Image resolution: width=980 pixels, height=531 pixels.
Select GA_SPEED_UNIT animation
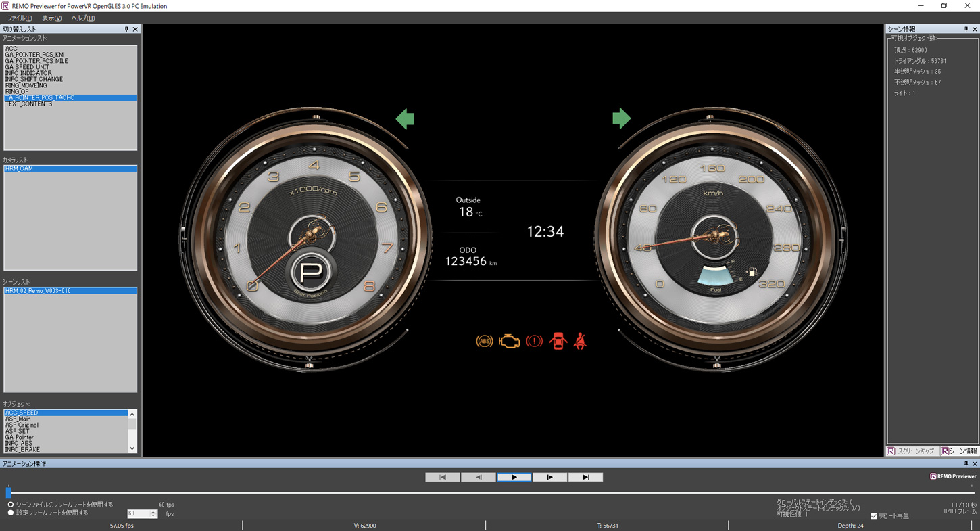[70, 67]
